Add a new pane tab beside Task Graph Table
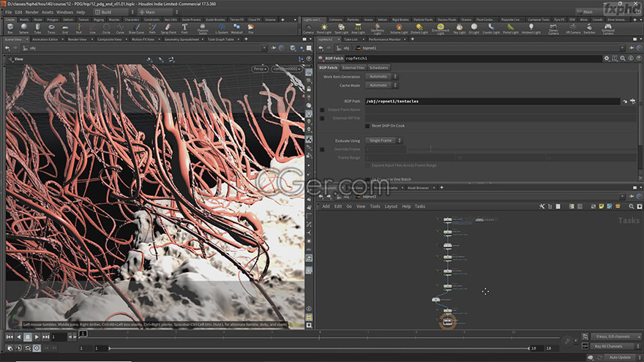This screenshot has height=362, width=644. click(x=246, y=39)
